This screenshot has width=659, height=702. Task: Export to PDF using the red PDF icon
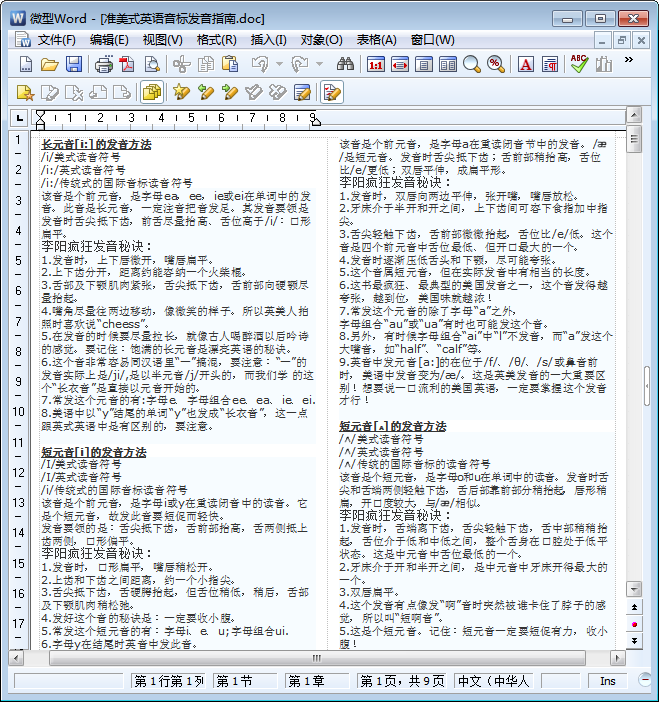[127, 64]
